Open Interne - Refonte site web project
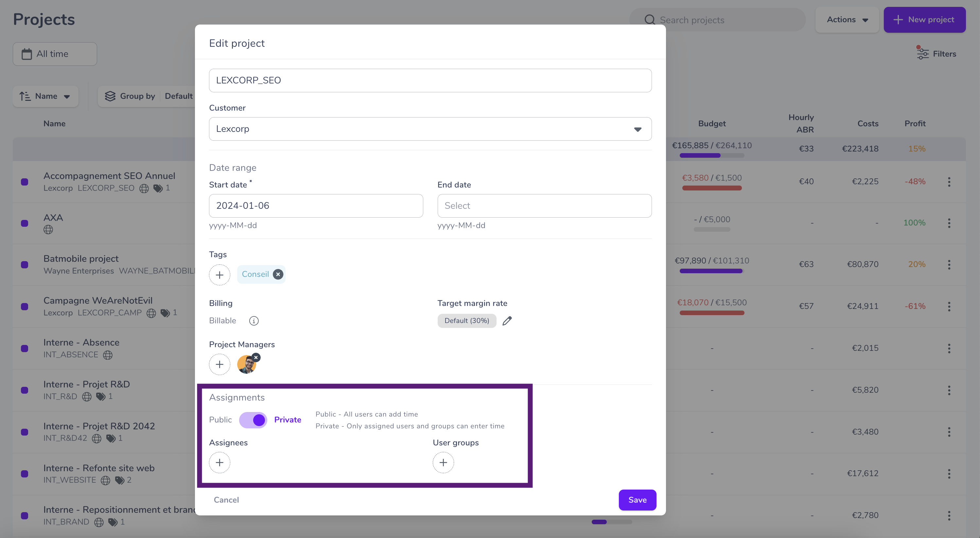Viewport: 980px width, 538px height. (x=99, y=468)
